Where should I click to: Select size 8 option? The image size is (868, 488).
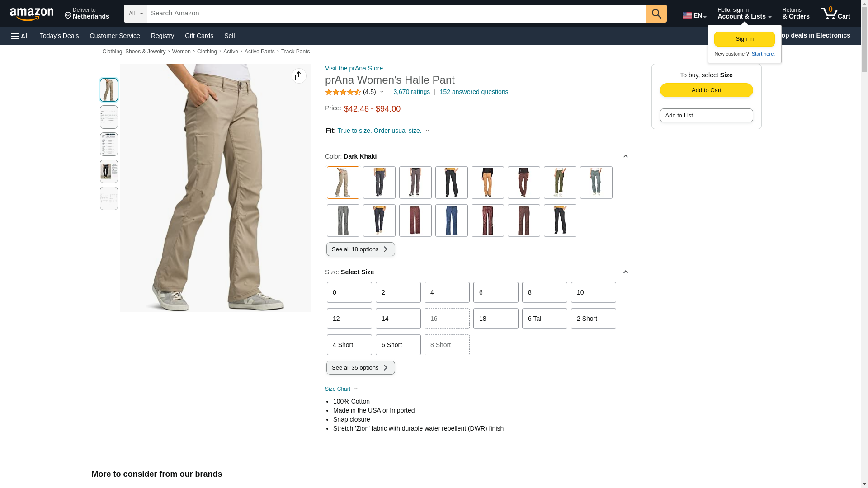click(544, 292)
